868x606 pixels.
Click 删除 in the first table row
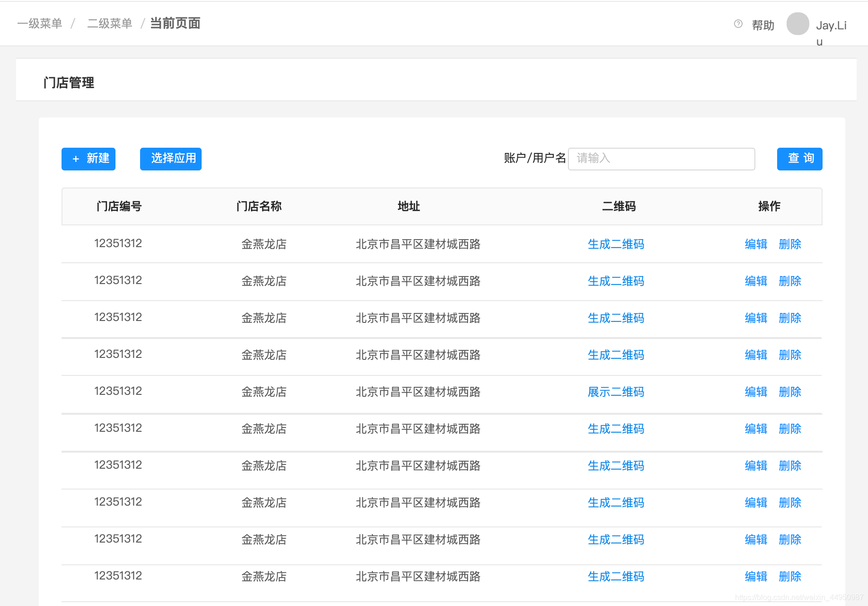[790, 244]
